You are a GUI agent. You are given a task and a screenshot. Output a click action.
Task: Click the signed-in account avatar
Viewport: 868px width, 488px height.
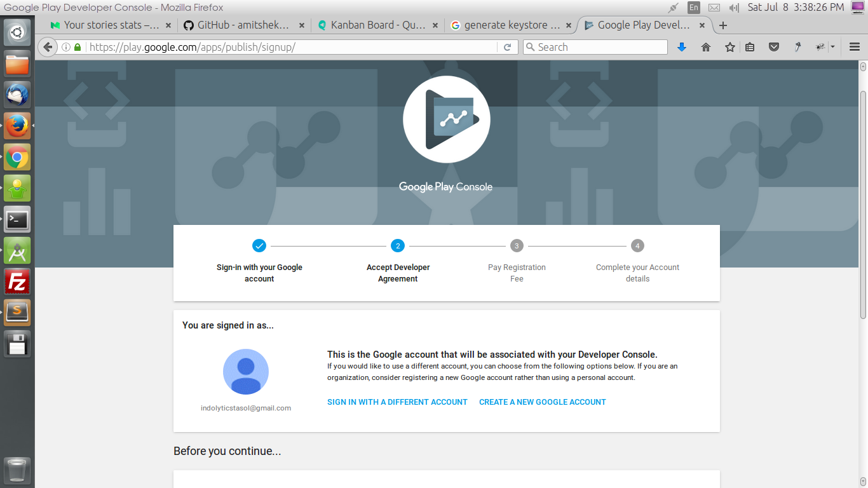click(246, 372)
